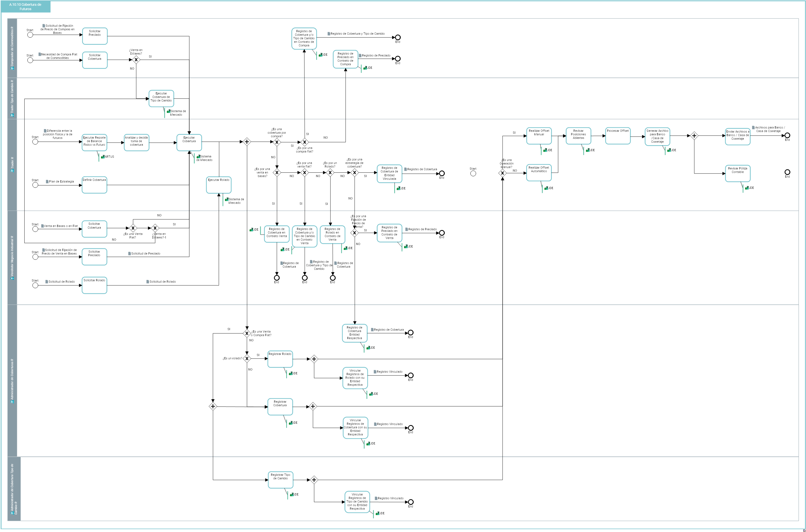Click end event after Archivos para Banco label

787,135
